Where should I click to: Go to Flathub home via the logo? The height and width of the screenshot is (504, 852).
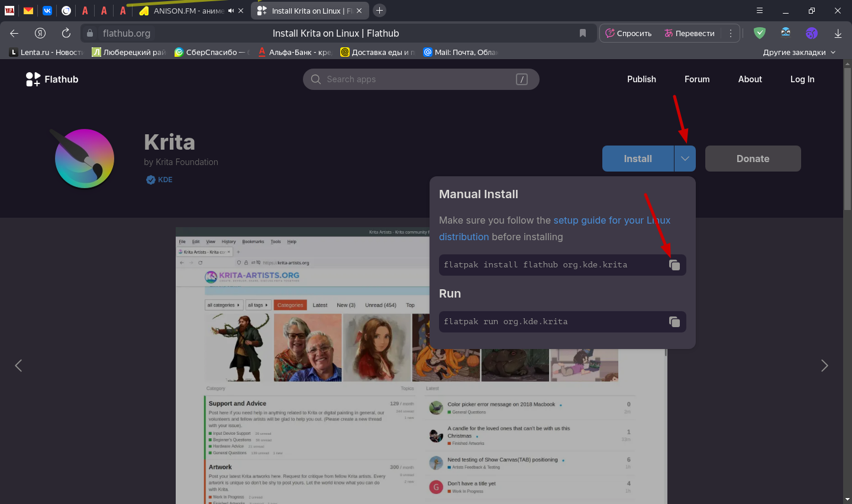tap(52, 79)
